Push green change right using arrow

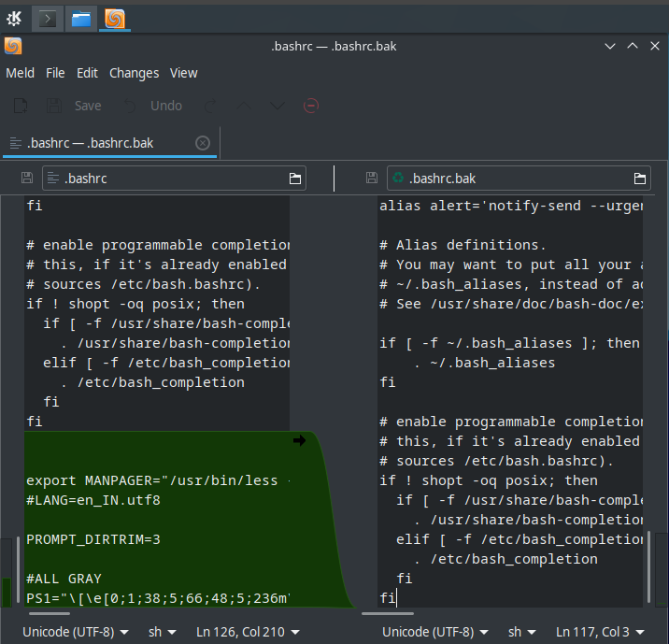tap(299, 441)
